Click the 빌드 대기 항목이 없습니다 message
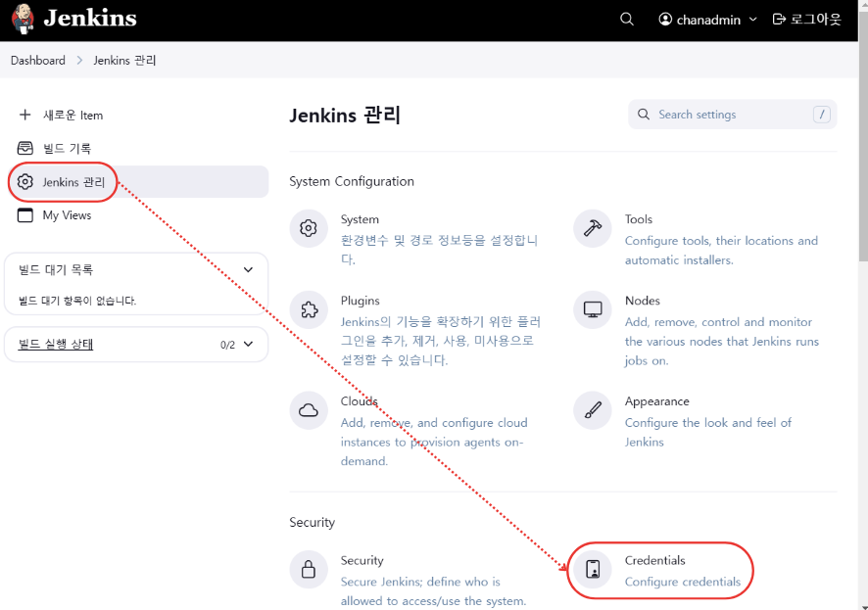 (77, 301)
